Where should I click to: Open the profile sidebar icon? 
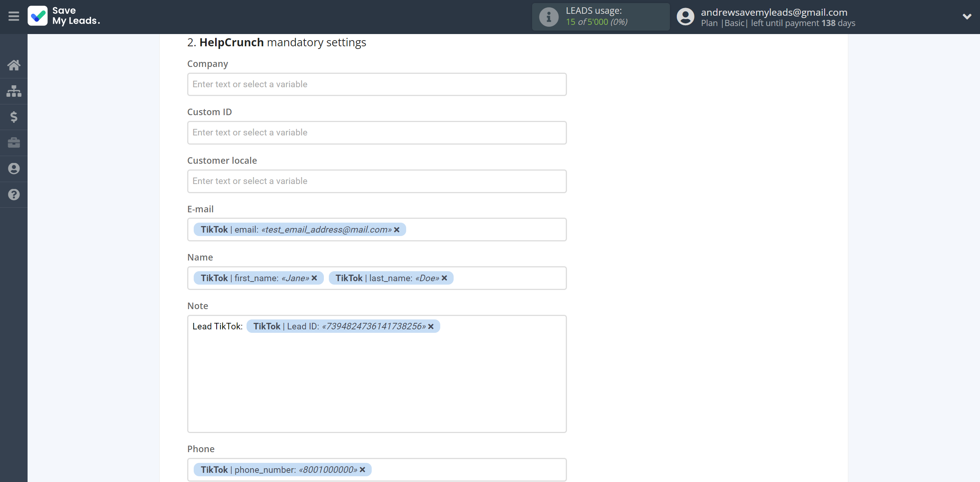(14, 169)
